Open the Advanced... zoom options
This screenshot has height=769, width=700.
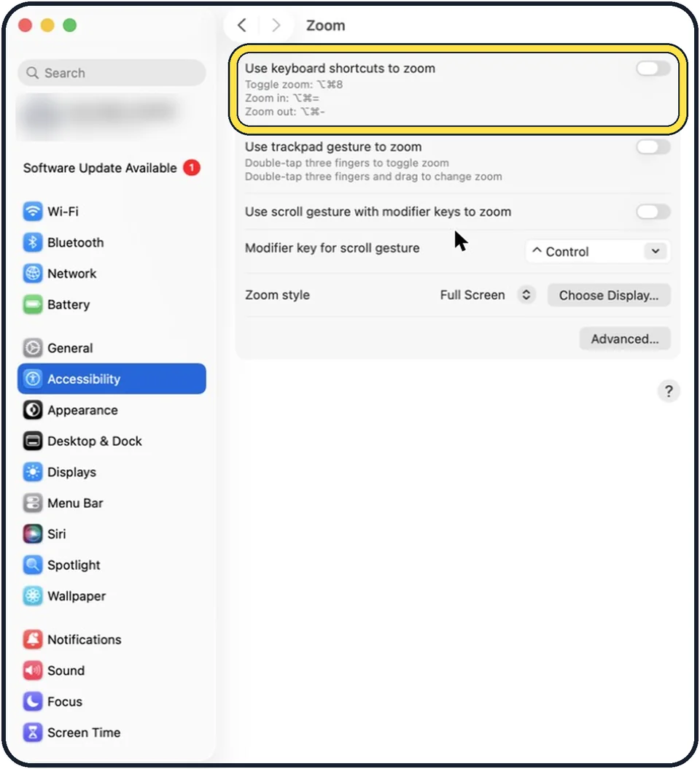pyautogui.click(x=624, y=339)
